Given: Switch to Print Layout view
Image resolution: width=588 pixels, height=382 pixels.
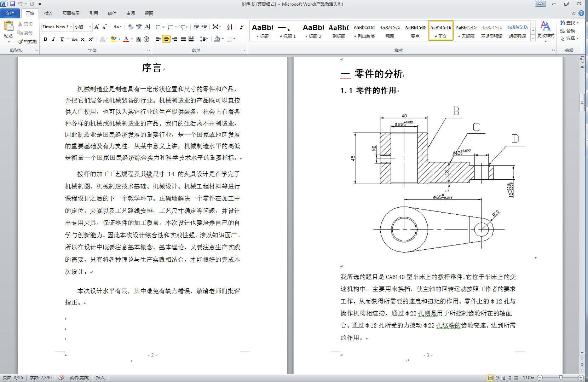Looking at the screenshot, I should coord(490,378).
